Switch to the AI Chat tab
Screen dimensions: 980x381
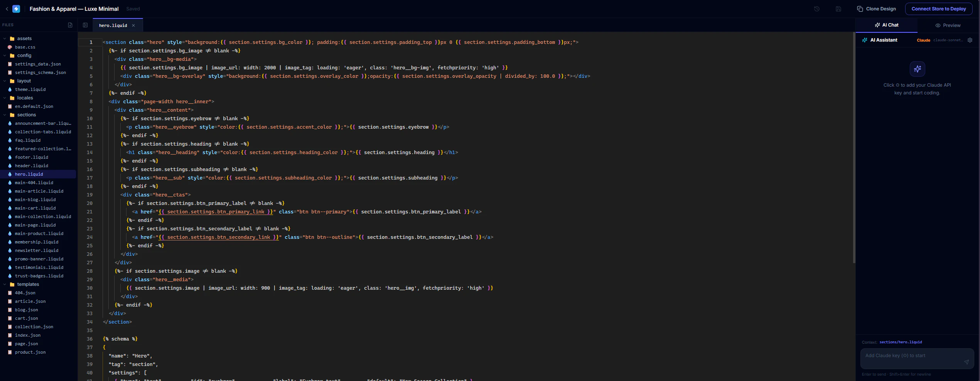(886, 25)
